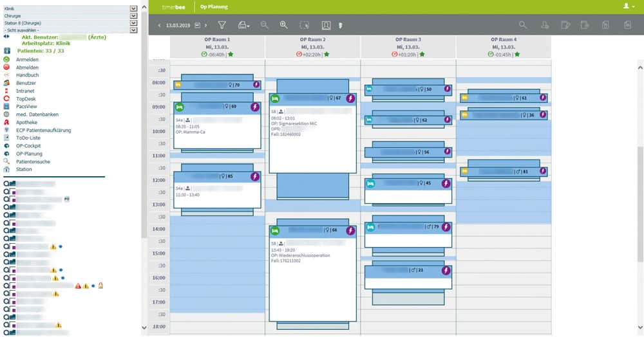Click the purple emergency bolt on patient 67
644x337 pixels.
pos(350,98)
